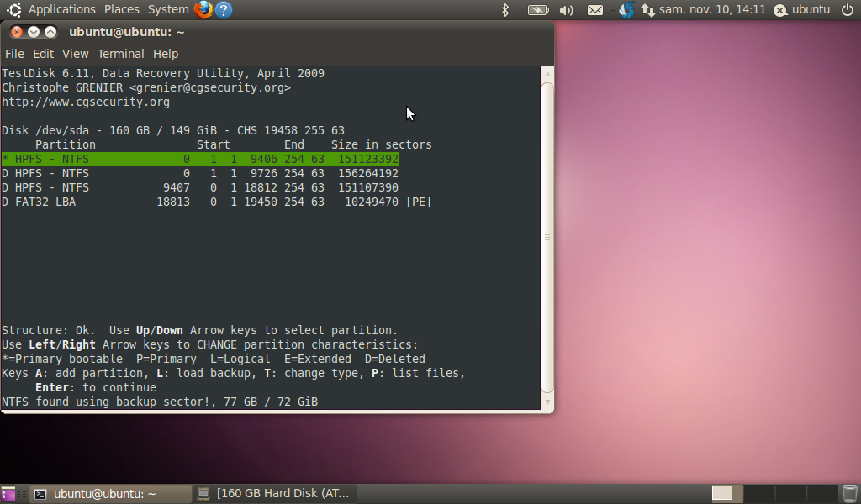The width and height of the screenshot is (861, 504).
Task: Click the 'Enter: to continue' text
Action: pyautogui.click(x=96, y=387)
